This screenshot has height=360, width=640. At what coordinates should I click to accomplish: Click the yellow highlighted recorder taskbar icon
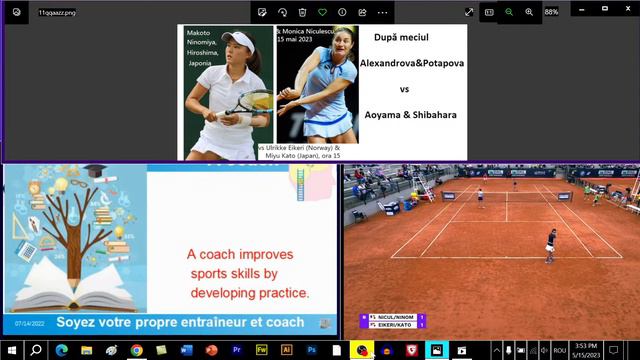[x=362, y=350]
